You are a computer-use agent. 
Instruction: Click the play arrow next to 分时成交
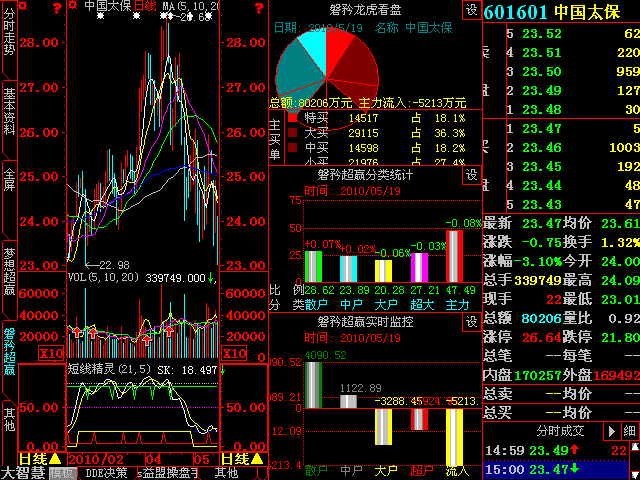click(612, 431)
